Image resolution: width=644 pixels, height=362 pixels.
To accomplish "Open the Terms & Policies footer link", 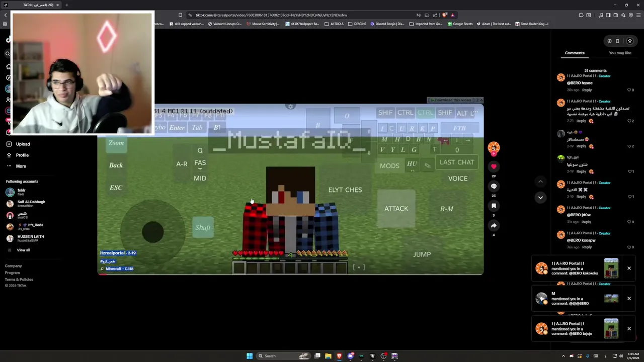I will click(19, 279).
